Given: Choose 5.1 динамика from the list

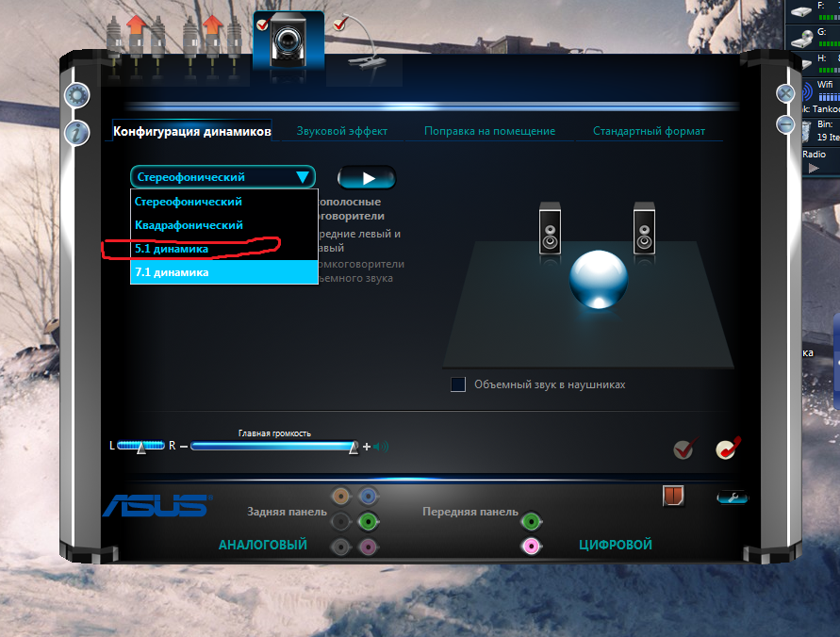Looking at the screenshot, I should pos(171,249).
